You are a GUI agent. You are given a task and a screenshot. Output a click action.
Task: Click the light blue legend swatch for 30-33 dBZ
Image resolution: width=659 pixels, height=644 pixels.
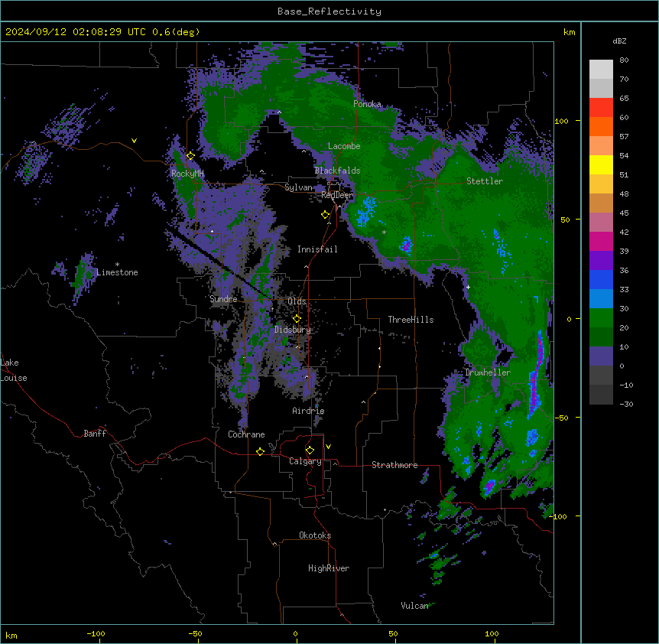click(601, 299)
